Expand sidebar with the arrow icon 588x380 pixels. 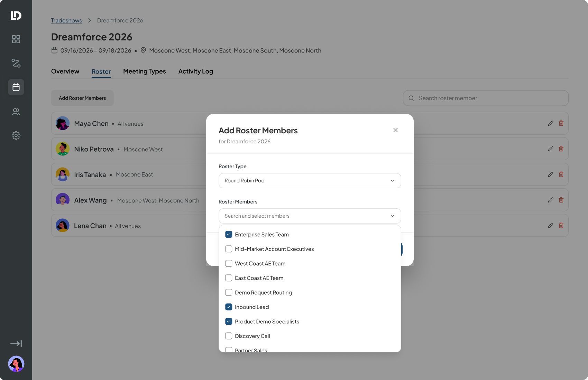point(16,343)
